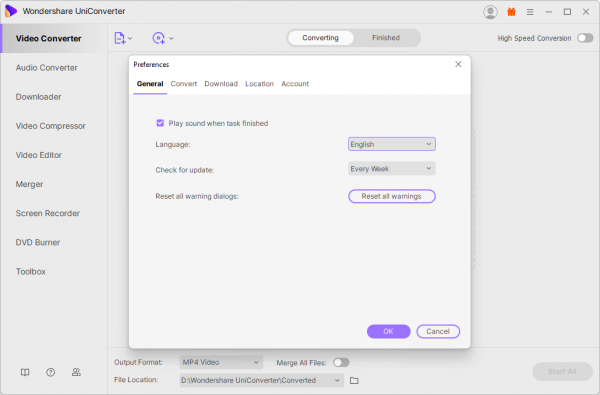Click the Add Files icon
This screenshot has height=395, width=600.
click(120, 38)
